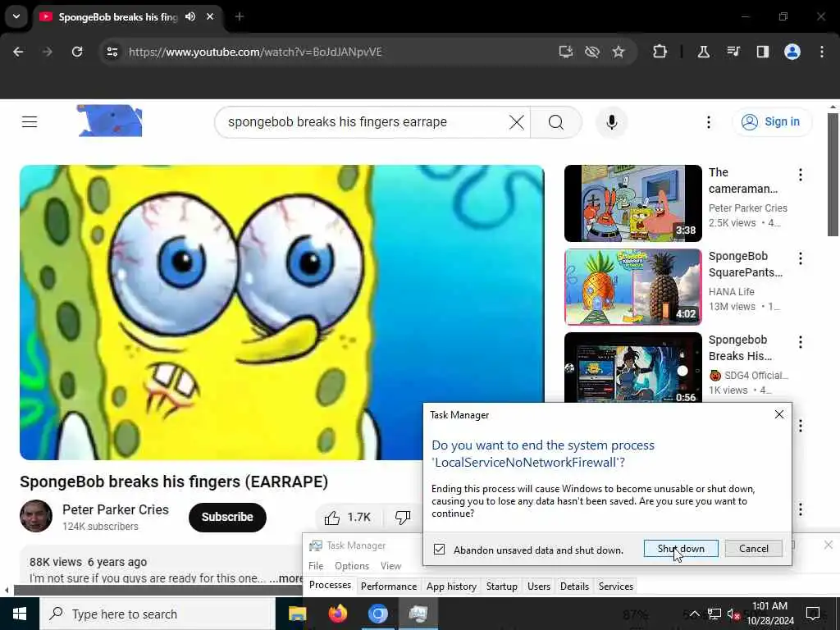Click the YouTube search input field

pyautogui.click(x=364, y=122)
